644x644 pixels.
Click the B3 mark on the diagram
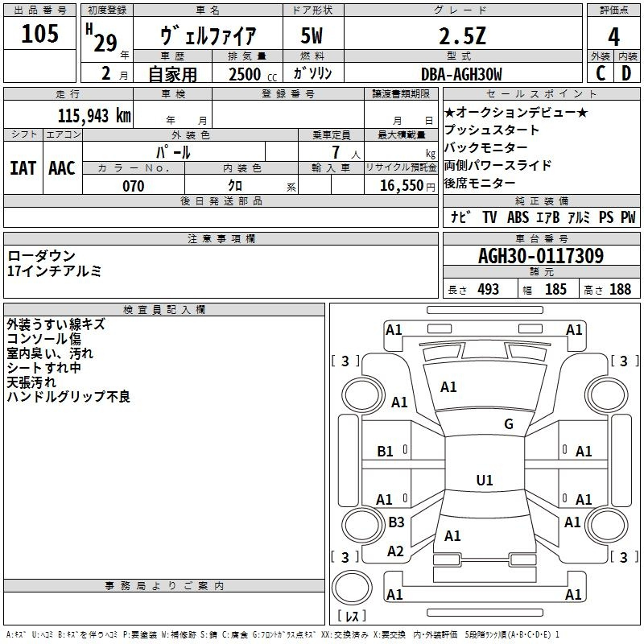tap(396, 522)
